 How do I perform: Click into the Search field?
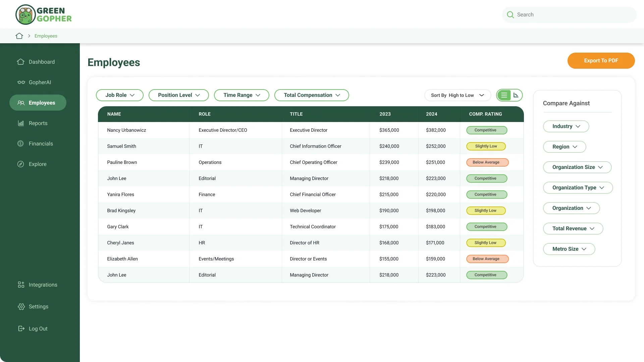pyautogui.click(x=569, y=15)
